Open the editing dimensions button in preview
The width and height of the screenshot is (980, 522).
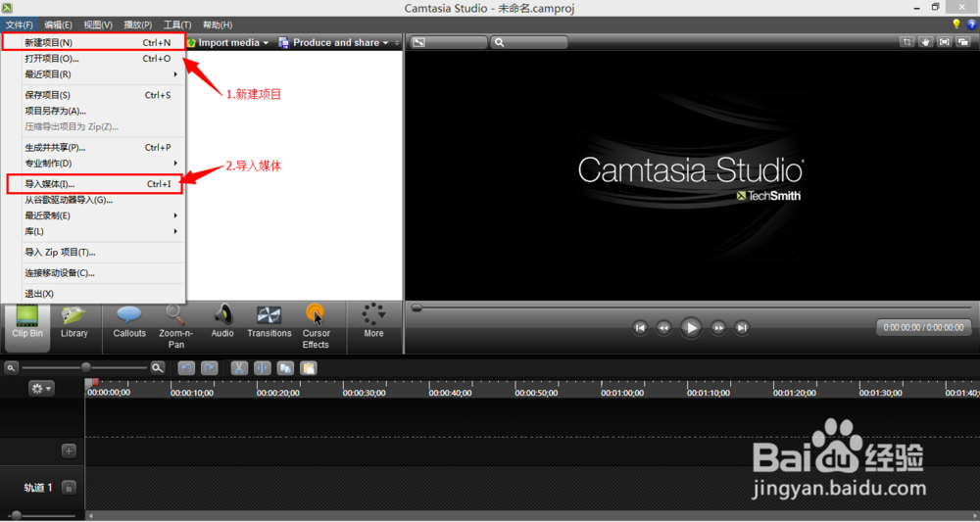tap(448, 42)
